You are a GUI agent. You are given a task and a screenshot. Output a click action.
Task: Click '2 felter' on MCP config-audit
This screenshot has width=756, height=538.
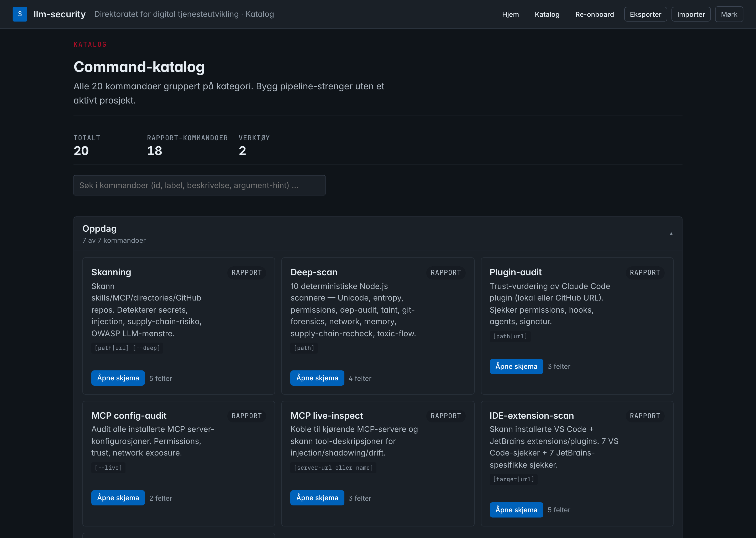click(x=161, y=498)
